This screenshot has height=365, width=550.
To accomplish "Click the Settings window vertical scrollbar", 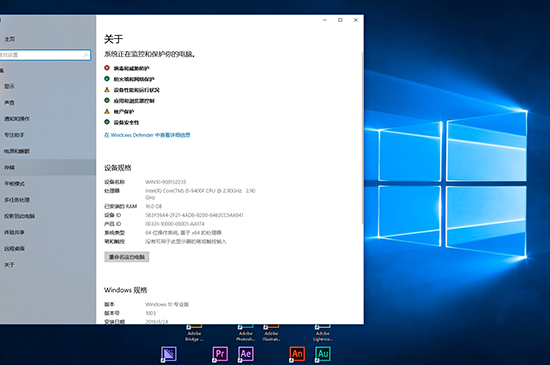I will click(362, 138).
